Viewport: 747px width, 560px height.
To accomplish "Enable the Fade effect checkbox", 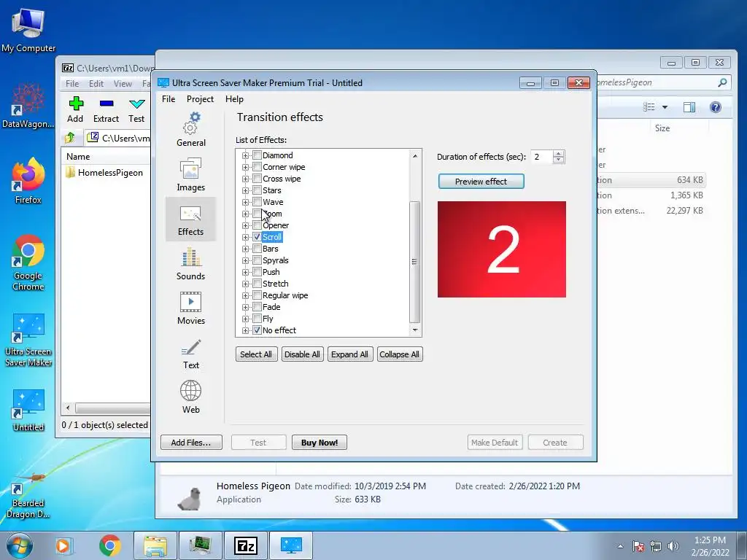I will coord(258,307).
